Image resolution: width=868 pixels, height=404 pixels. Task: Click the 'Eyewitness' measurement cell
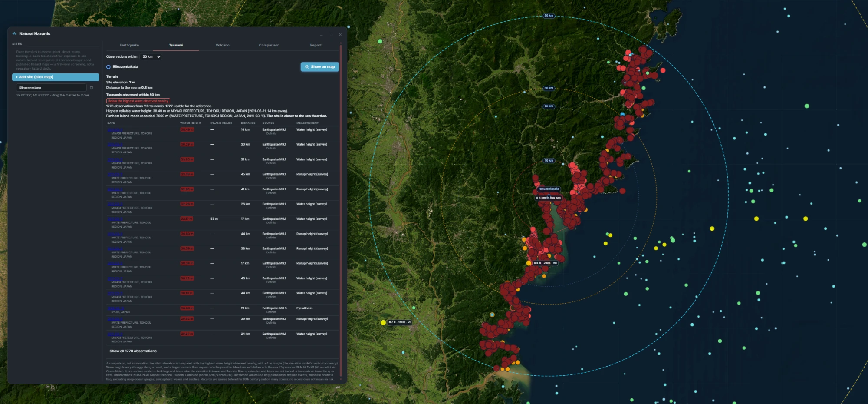(304, 308)
